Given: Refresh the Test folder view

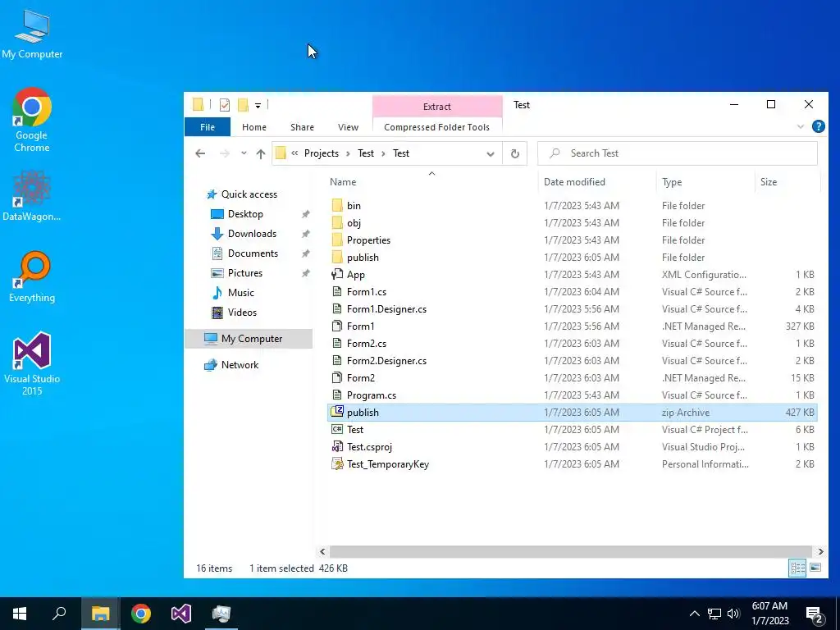Looking at the screenshot, I should pos(515,153).
